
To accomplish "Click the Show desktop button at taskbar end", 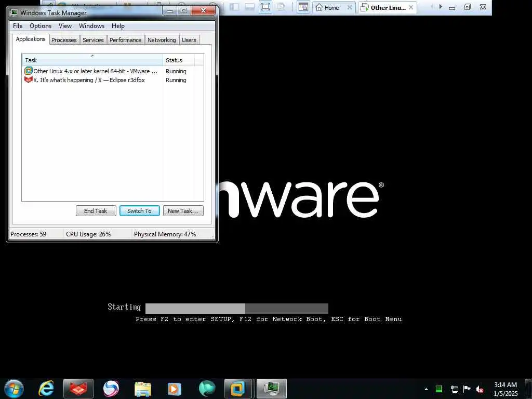I will [528, 389].
